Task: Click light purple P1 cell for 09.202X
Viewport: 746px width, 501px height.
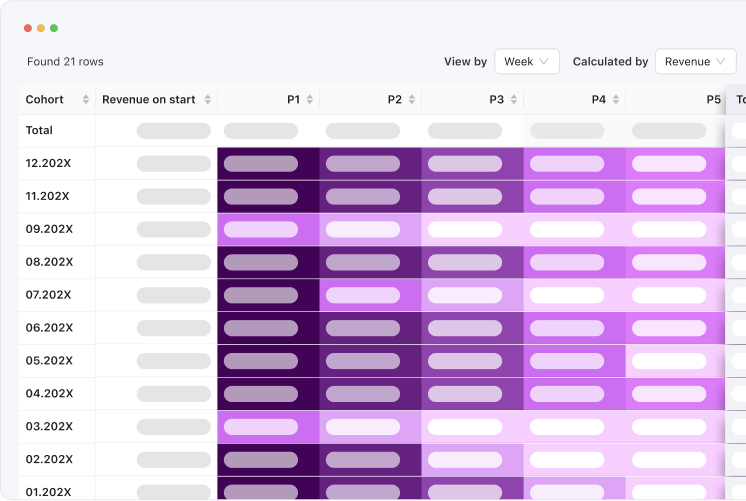Action: (x=268, y=229)
